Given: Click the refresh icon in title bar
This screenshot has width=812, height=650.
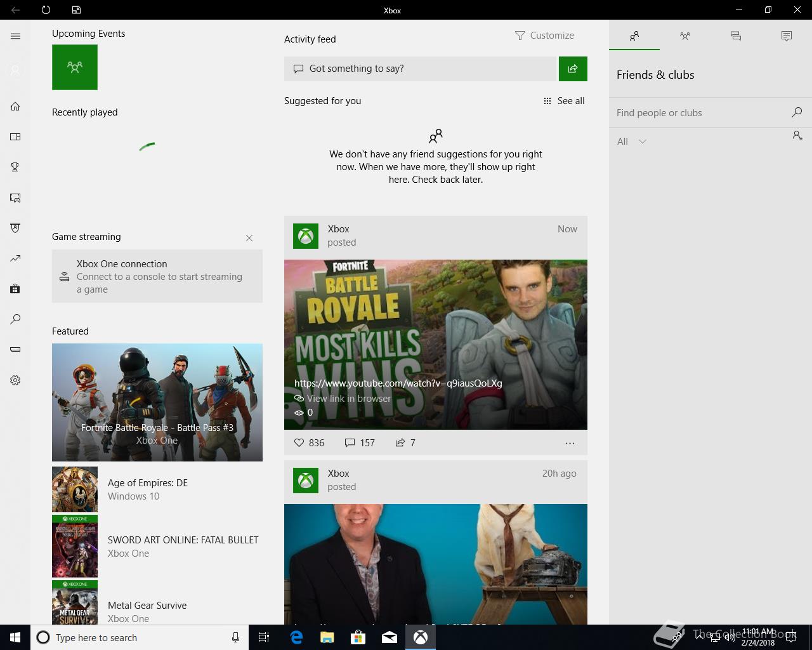Looking at the screenshot, I should [46, 10].
